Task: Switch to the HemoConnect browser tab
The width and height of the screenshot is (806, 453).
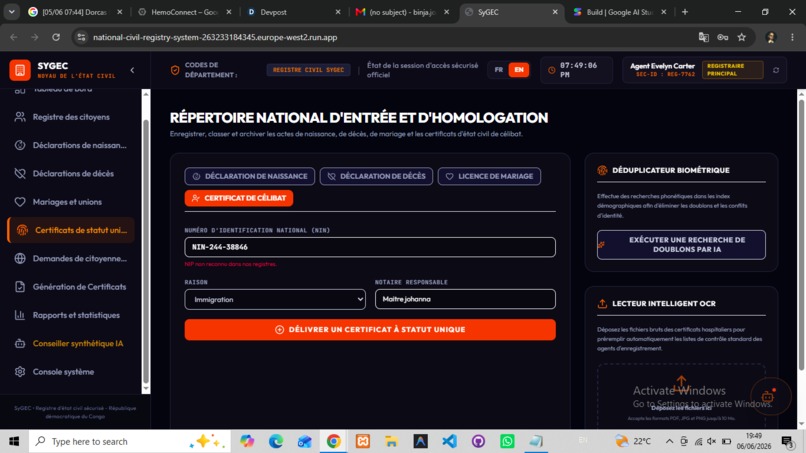Action: (185, 12)
